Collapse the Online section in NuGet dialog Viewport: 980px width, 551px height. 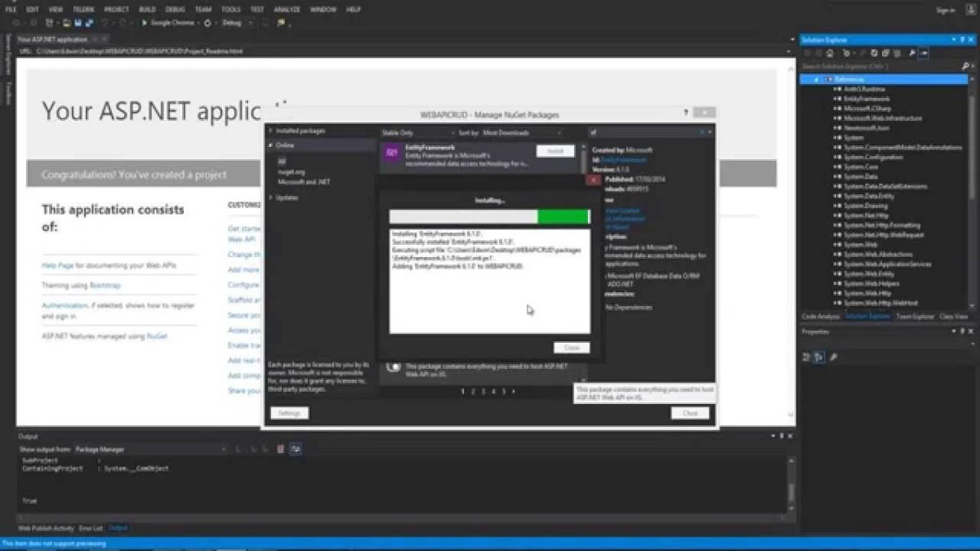pyautogui.click(x=271, y=145)
